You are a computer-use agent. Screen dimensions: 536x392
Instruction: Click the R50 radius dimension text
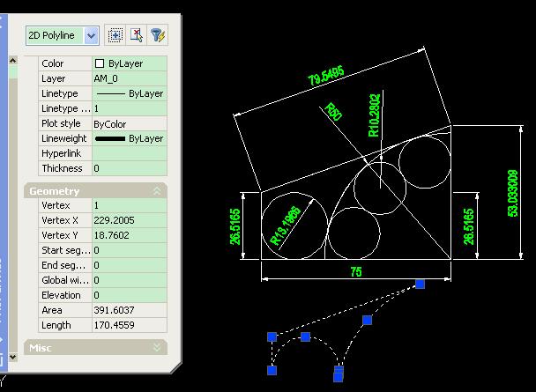tap(333, 111)
